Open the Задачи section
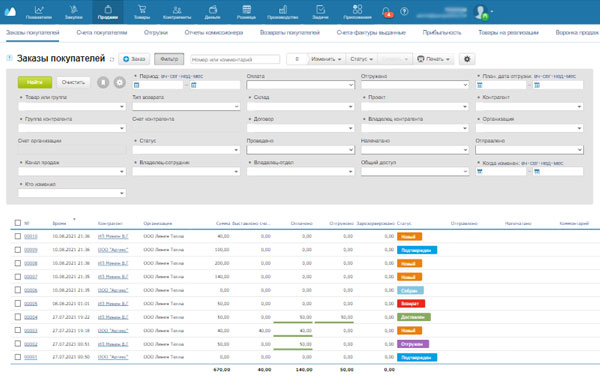The height and width of the screenshot is (382, 600). (x=320, y=12)
